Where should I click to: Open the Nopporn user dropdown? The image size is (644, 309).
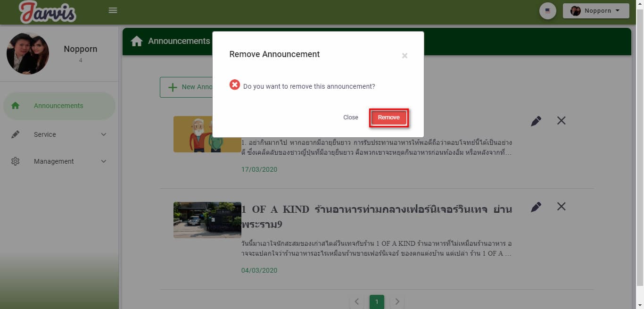coord(596,11)
